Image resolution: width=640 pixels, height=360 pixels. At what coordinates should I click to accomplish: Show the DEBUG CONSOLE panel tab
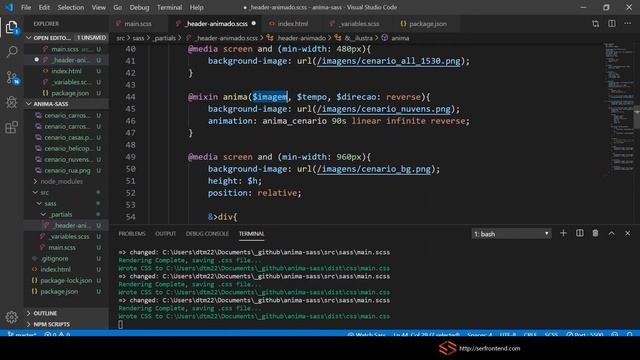point(207,234)
